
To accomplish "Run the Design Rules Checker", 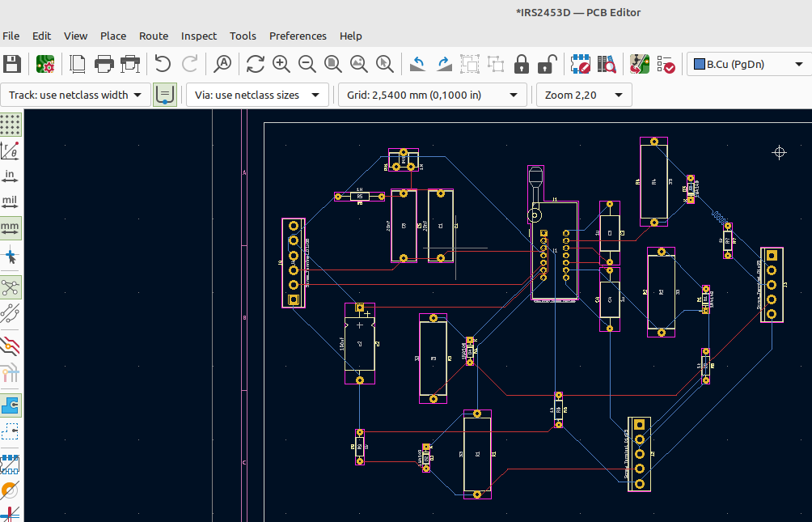I will click(666, 64).
